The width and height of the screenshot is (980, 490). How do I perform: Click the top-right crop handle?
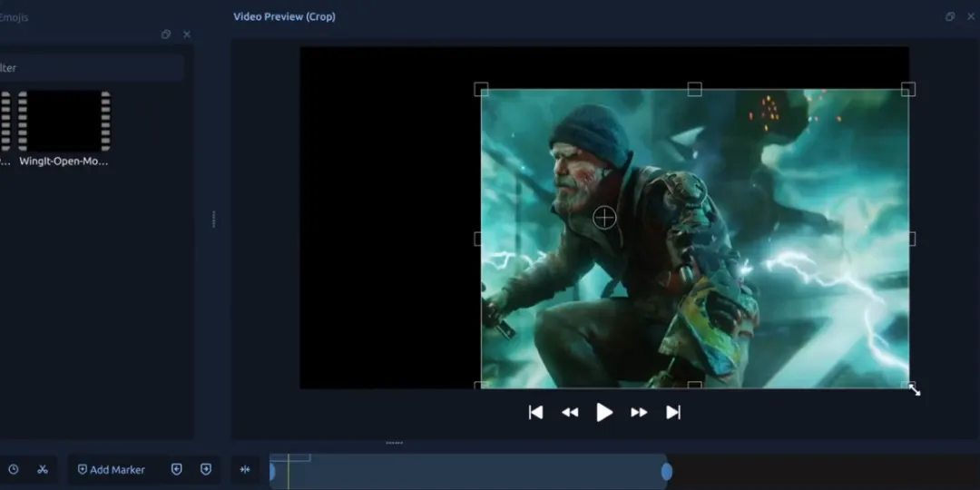click(908, 89)
